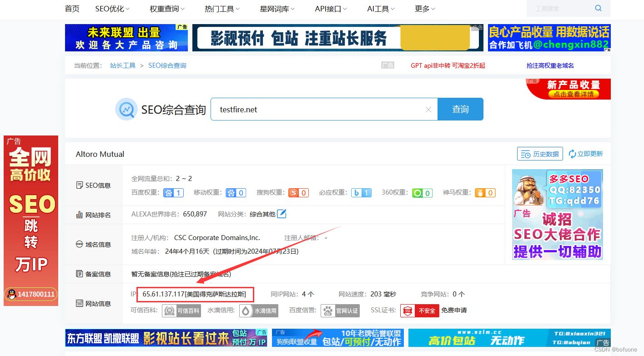Image resolution: width=644 pixels, height=356 pixels.
Task: Click the 360 weight badge icon
Action: coord(423,193)
